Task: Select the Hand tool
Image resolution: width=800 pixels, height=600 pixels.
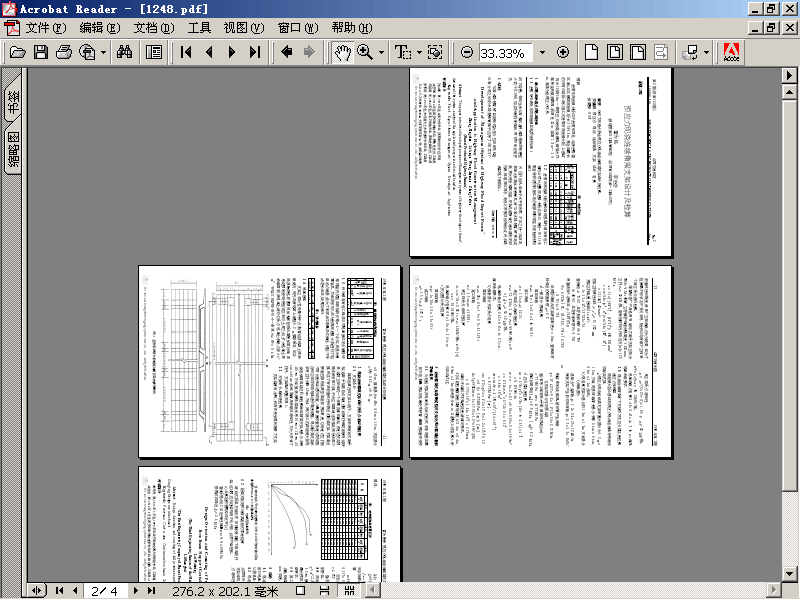Action: click(x=342, y=52)
